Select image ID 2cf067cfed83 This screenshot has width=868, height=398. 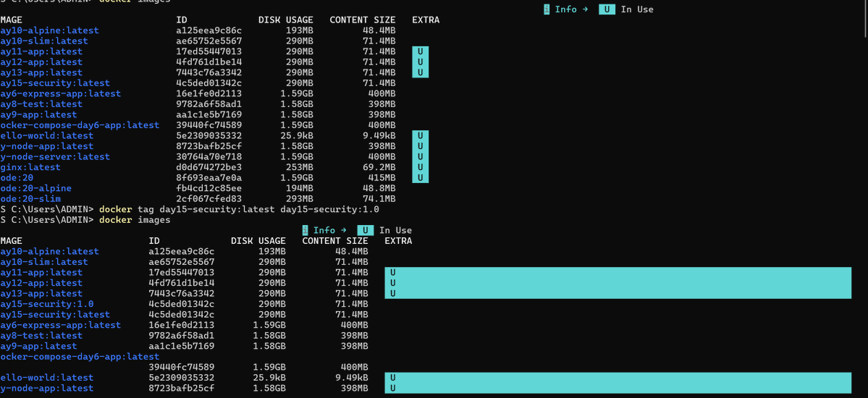[208, 199]
